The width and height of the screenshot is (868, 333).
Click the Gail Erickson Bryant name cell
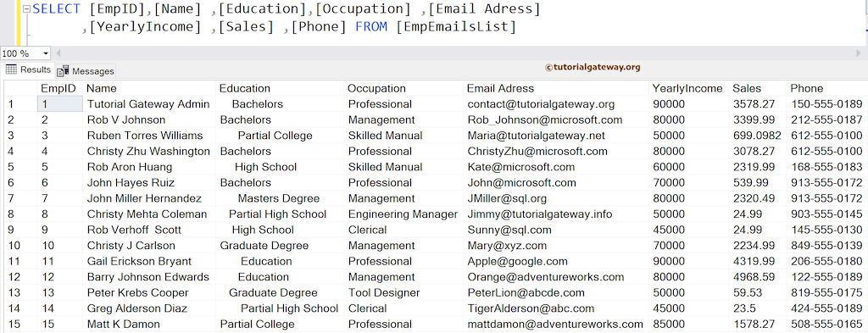pyautogui.click(x=149, y=261)
